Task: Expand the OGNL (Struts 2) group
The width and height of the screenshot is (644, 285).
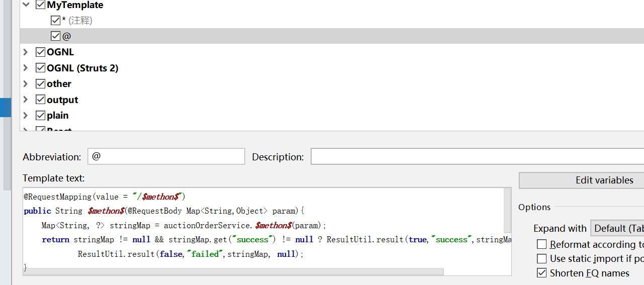Action: pos(26,68)
